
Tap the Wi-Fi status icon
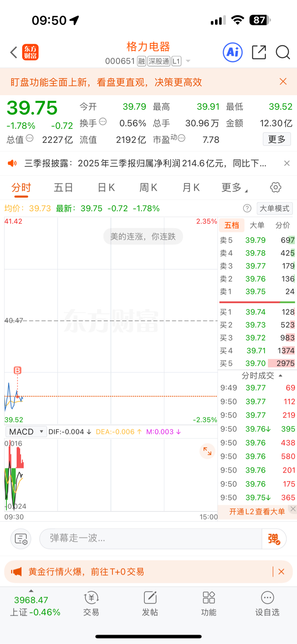237,20
